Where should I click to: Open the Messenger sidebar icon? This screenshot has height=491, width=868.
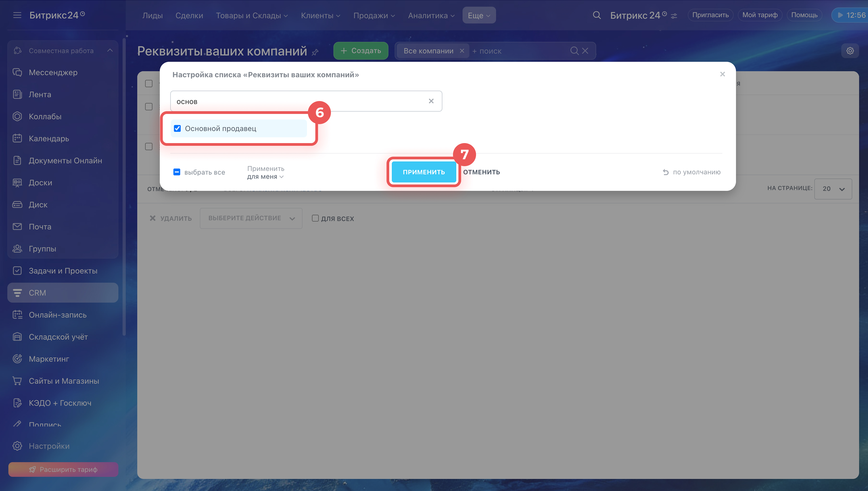tap(17, 72)
